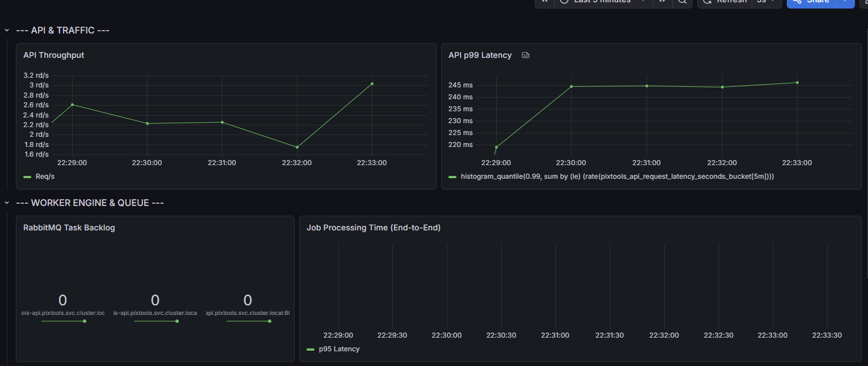The height and width of the screenshot is (366, 868).
Task: Open the Job Processing Time (End-to-End) panel title
Action: coord(374,228)
